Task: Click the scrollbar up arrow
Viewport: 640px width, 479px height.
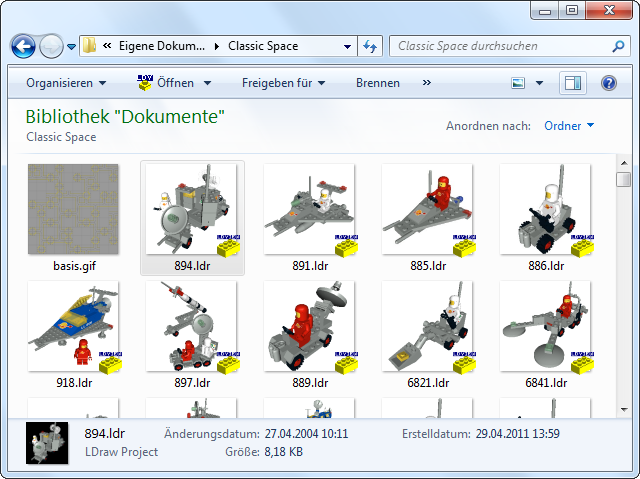Action: [624, 163]
